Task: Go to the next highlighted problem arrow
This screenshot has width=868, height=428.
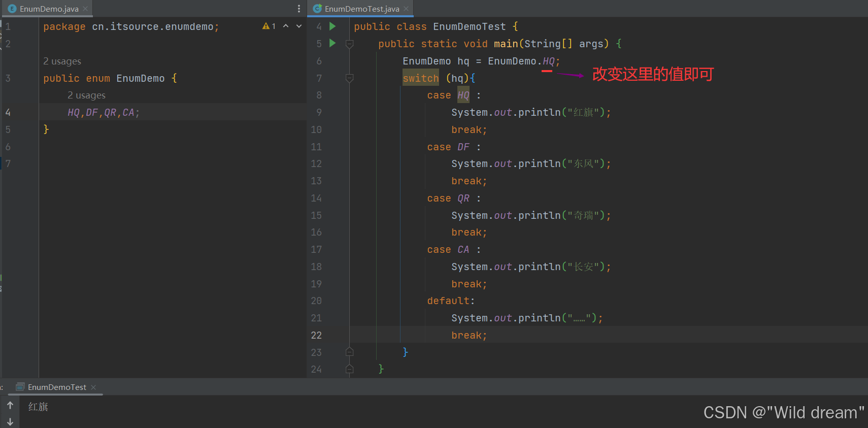Action: pos(299,26)
